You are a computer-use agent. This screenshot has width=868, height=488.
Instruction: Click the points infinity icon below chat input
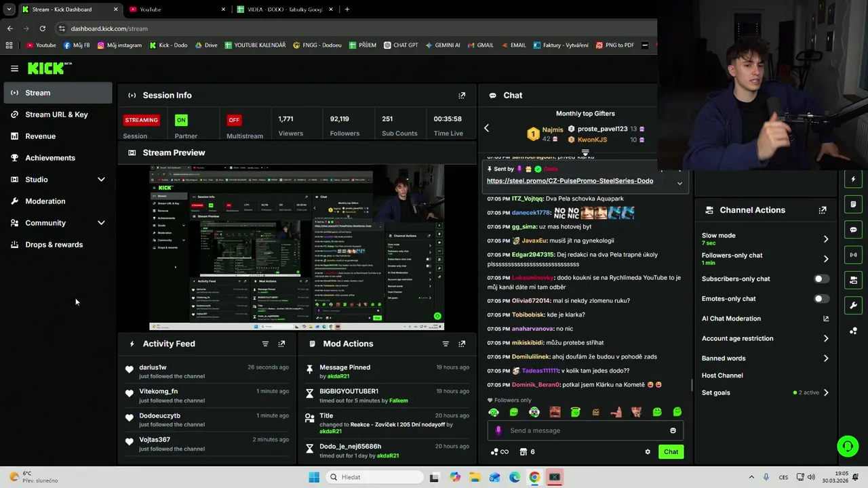pyautogui.click(x=500, y=452)
